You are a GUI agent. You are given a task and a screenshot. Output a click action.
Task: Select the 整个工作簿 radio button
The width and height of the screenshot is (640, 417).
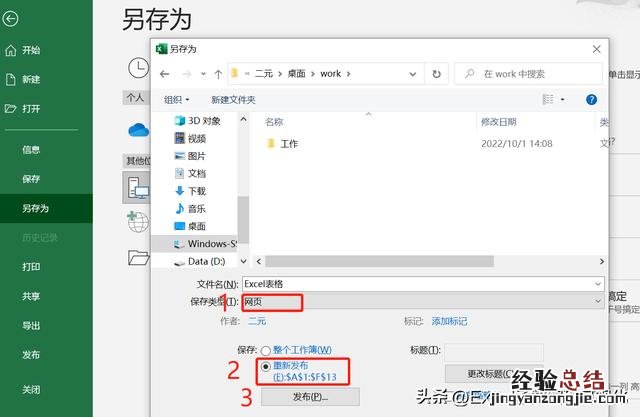pyautogui.click(x=266, y=350)
